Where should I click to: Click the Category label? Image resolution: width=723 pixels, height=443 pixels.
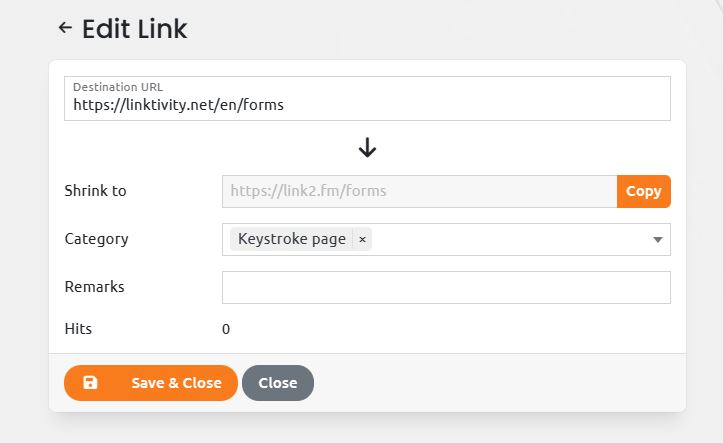click(x=96, y=239)
